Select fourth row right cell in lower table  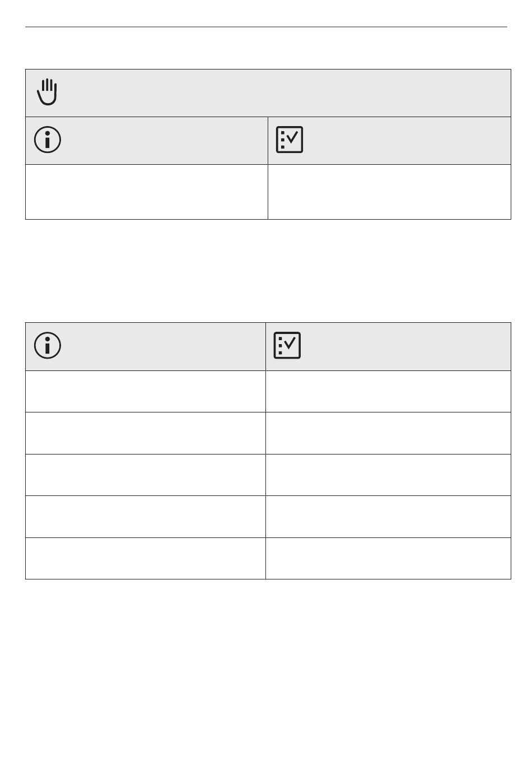point(388,517)
